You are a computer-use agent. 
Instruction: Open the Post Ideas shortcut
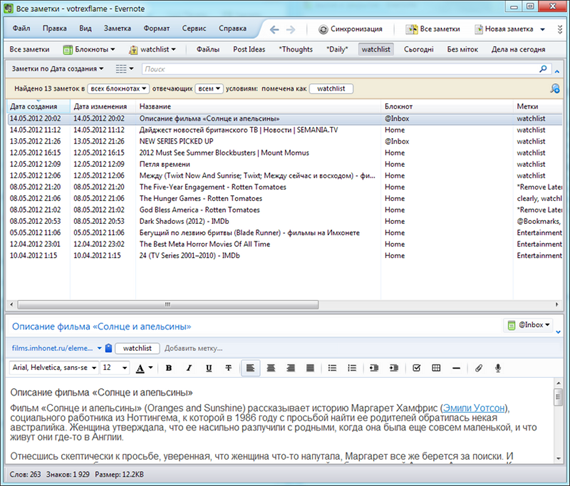[249, 49]
